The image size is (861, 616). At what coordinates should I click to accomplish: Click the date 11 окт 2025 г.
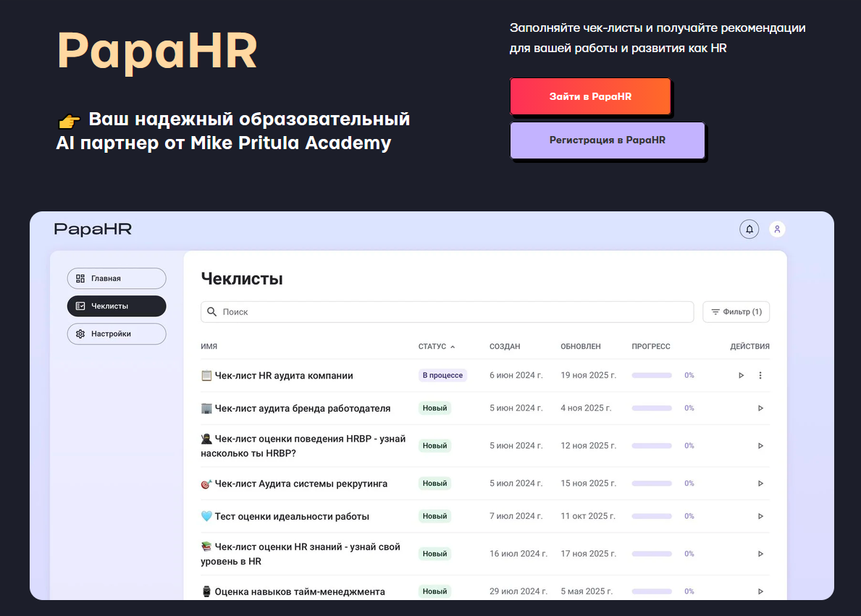coord(587,516)
